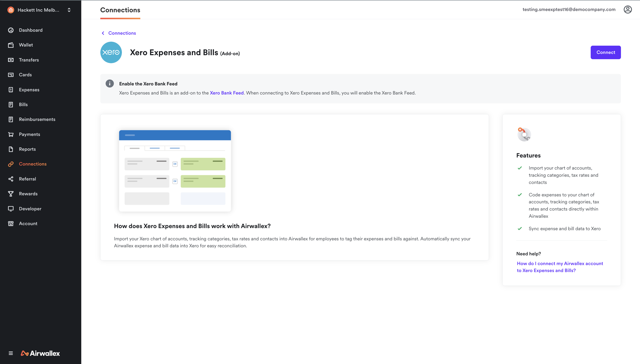
Task: Open the Xero Bank Feed link
Action: 227,93
